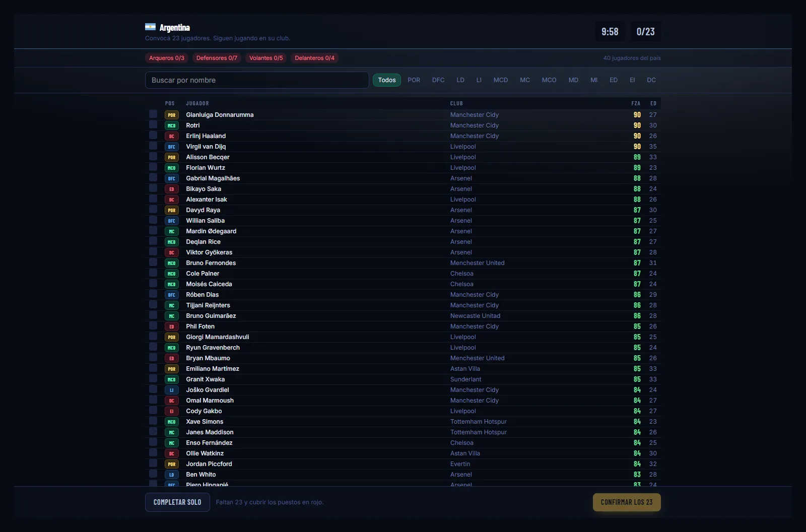This screenshot has height=532, width=806.
Task: Click the Argentina flag icon
Action: 150,27
